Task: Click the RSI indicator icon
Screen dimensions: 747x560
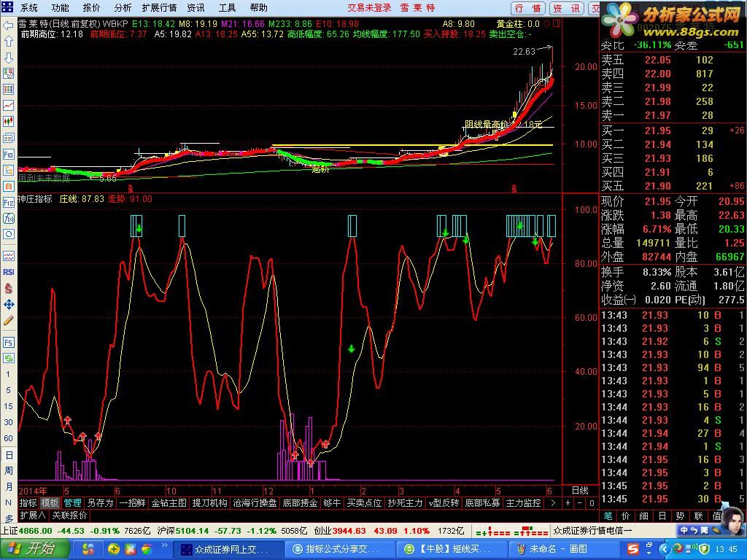Action: pyautogui.click(x=8, y=272)
